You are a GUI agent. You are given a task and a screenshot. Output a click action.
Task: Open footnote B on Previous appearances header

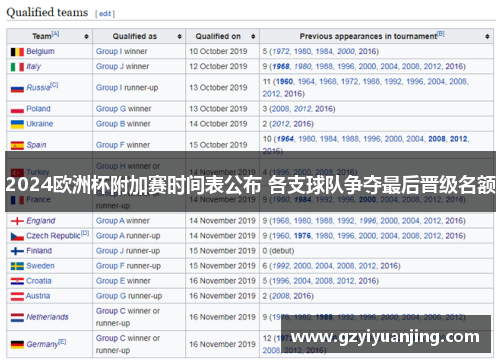tap(441, 33)
